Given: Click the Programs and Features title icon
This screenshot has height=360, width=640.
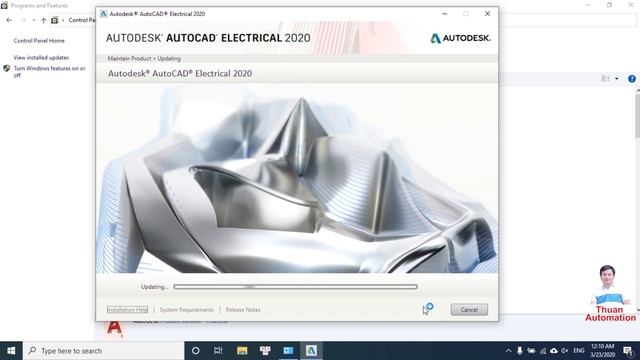Looking at the screenshot, I should pyautogui.click(x=4, y=5).
